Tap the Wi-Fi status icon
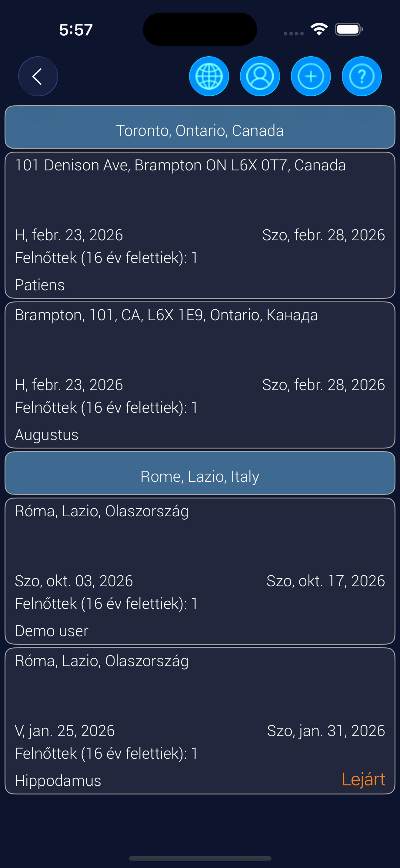 (x=319, y=29)
